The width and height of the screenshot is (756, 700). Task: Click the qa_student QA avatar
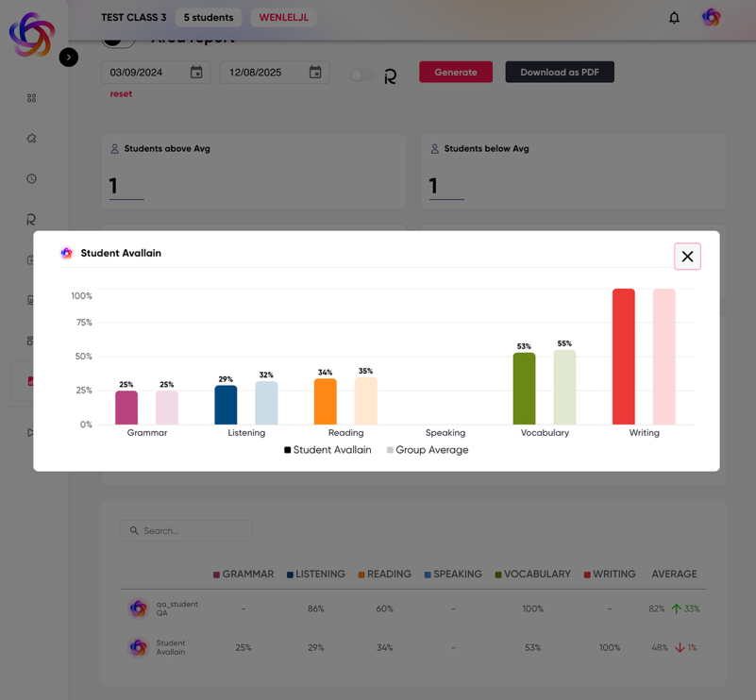click(x=139, y=608)
